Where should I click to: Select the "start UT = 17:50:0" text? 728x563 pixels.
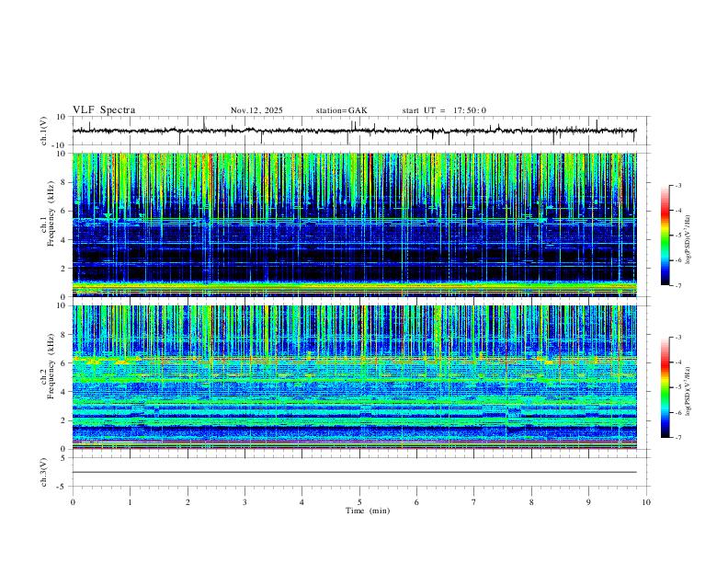[x=444, y=110]
